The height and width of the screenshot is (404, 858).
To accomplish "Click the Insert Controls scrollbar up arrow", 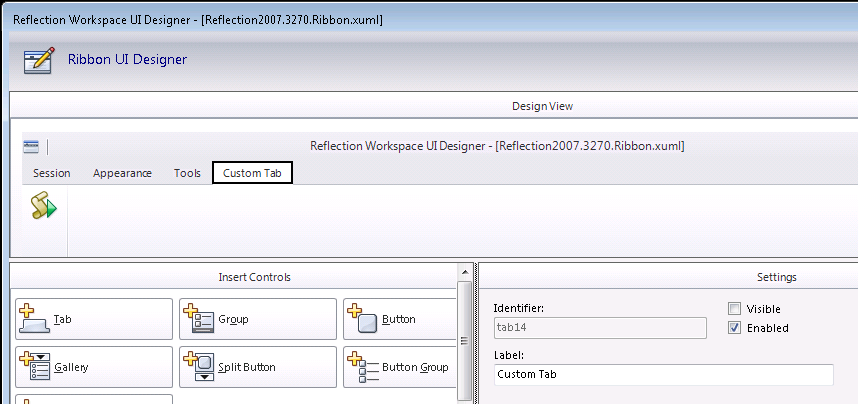I will [464, 272].
